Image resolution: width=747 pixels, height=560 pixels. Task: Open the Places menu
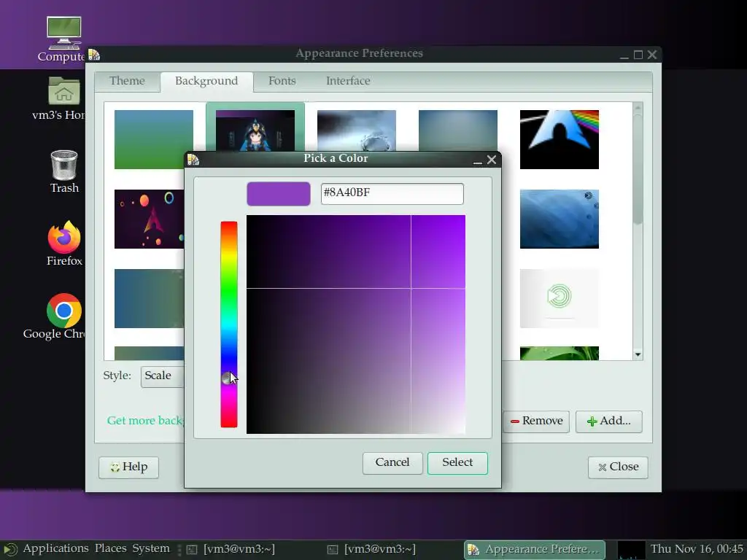111,548
